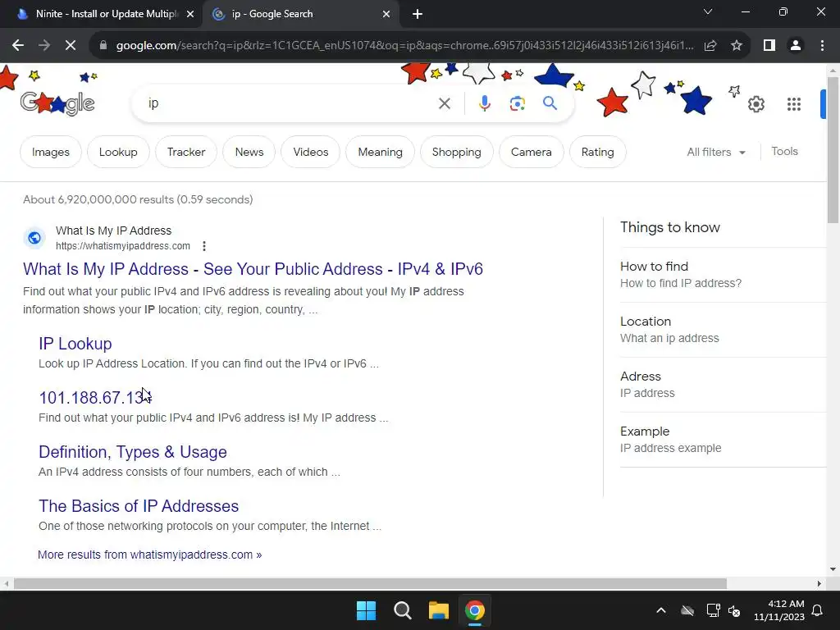The width and height of the screenshot is (840, 630).
Task: Open The Basics of IP Addresses link
Action: pos(139,506)
